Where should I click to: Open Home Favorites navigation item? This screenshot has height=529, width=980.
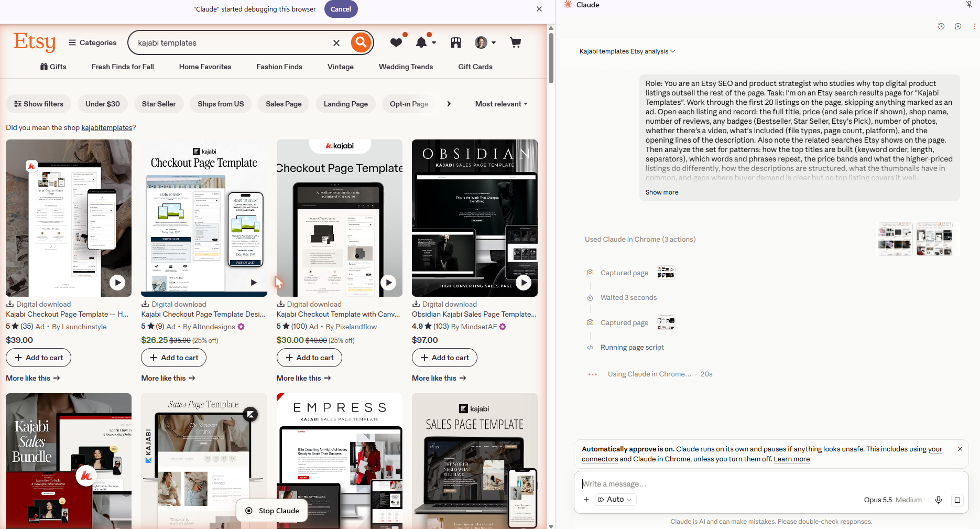pos(205,67)
